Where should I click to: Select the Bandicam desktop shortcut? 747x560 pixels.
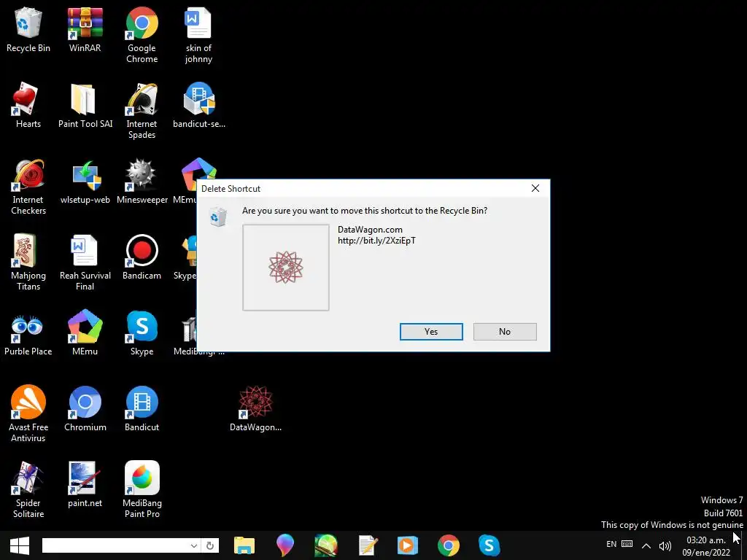142,257
